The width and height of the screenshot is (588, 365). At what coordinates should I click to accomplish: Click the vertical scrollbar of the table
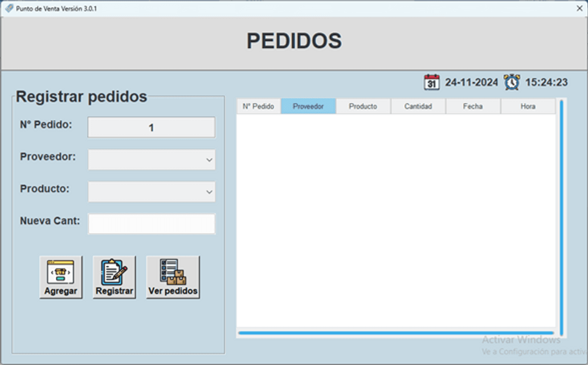point(561,216)
